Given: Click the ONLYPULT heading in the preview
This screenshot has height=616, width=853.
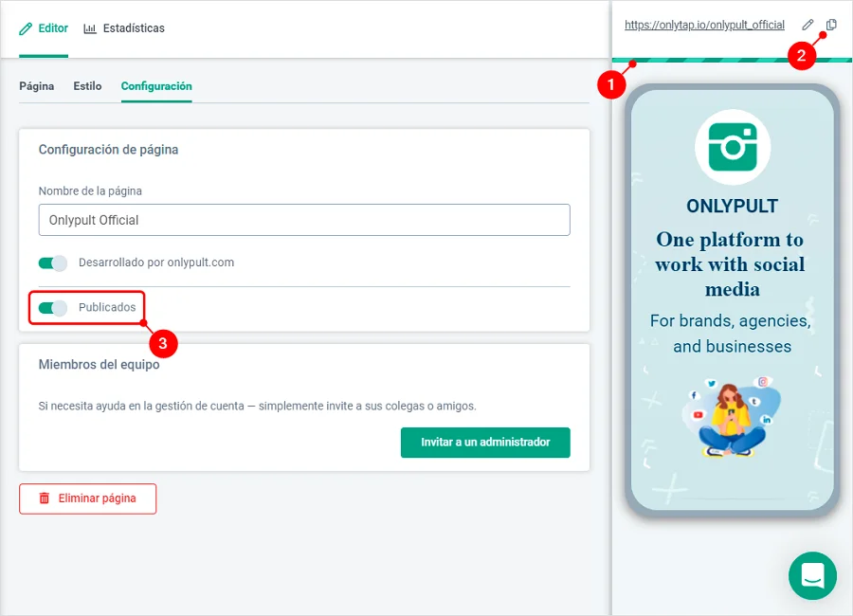Looking at the screenshot, I should [x=733, y=207].
